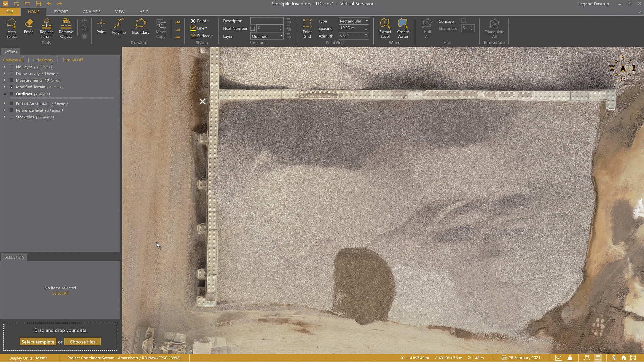Image resolution: width=644 pixels, height=362 pixels.
Task: Activate the Erase tool
Action: pyautogui.click(x=29, y=27)
